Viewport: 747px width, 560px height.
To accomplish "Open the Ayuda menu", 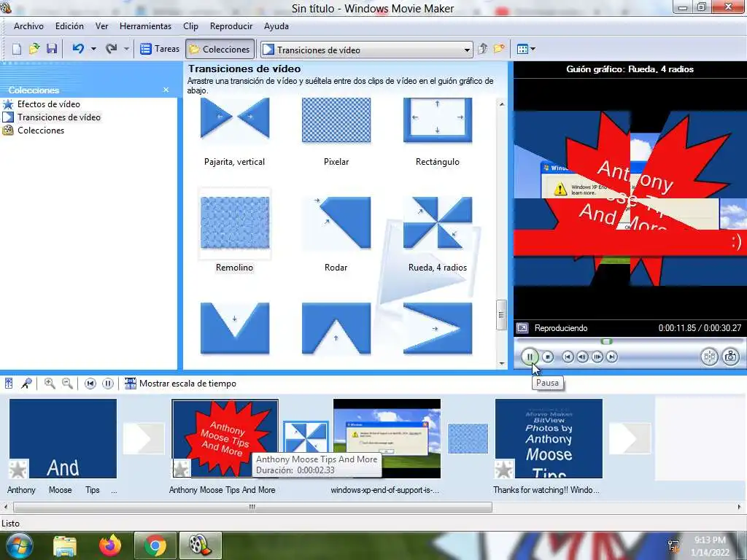I will point(276,26).
